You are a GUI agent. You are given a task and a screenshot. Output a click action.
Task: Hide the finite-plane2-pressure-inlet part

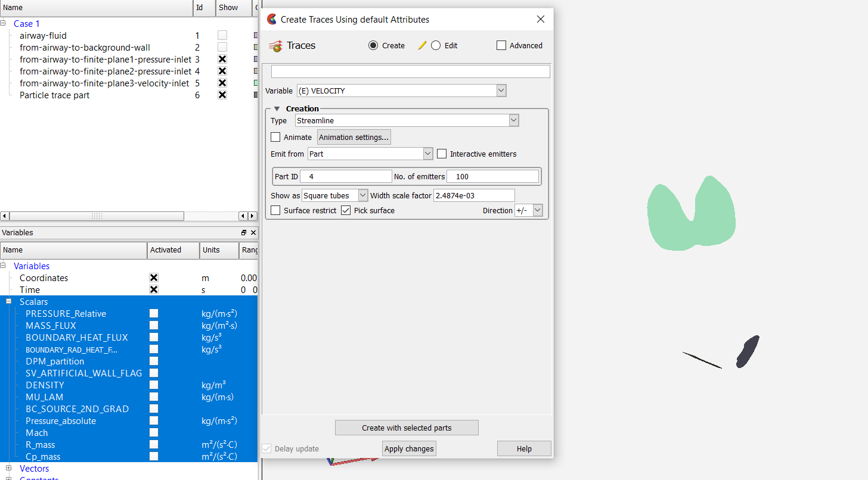(222, 71)
